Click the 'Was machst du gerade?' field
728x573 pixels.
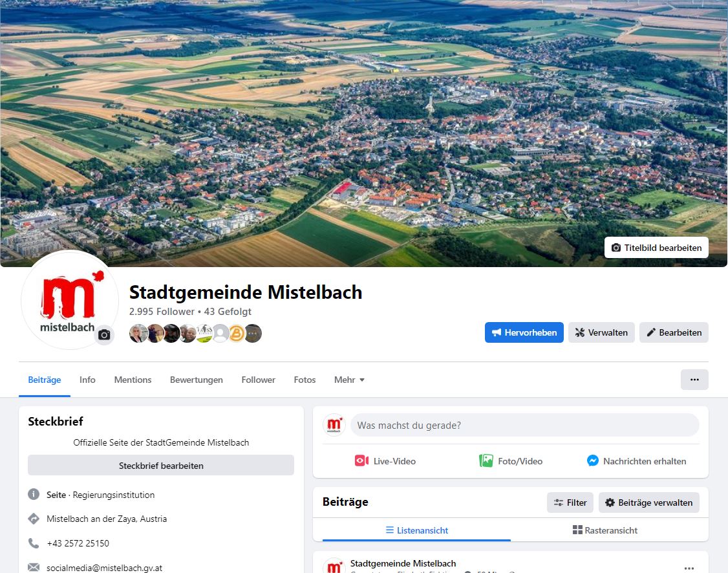[x=524, y=426]
